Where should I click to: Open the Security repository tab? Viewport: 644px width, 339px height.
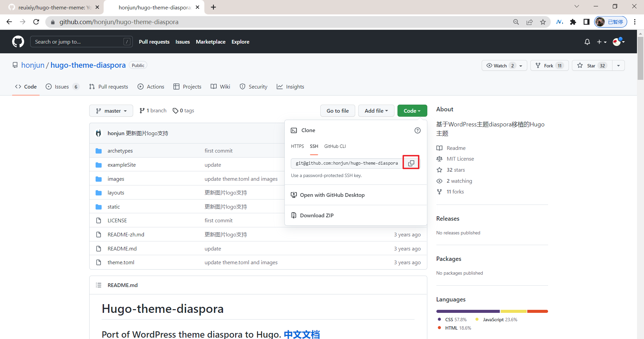coord(254,87)
